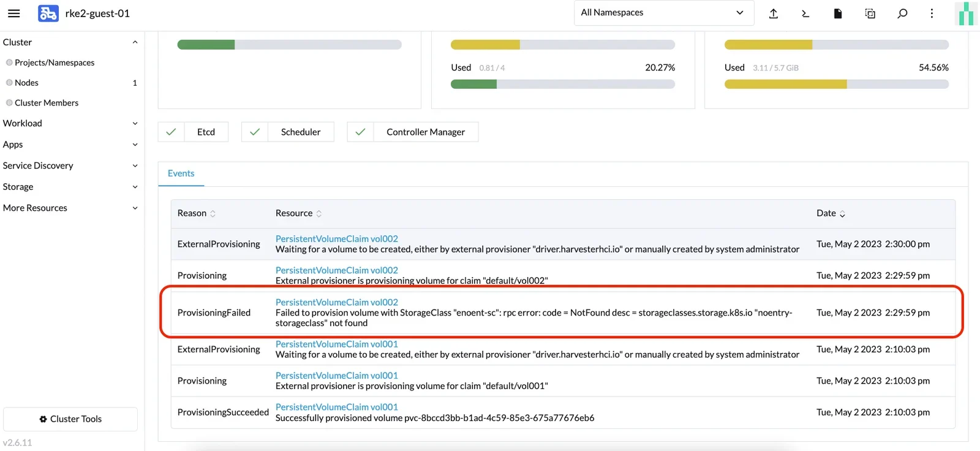Screen dimensions: 980x451
Task: Open the All Namespaces dropdown
Action: click(663, 13)
